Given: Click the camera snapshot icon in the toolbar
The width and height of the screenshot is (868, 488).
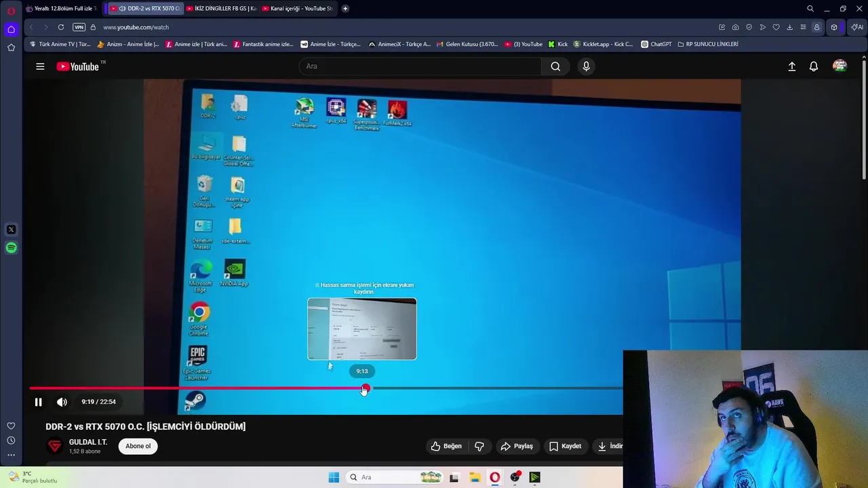Looking at the screenshot, I should coord(736,27).
